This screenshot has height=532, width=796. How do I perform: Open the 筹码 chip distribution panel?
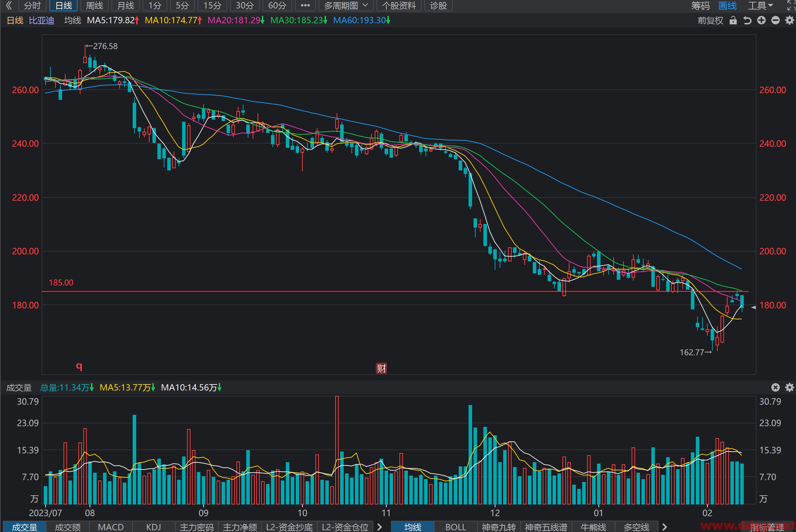pos(700,6)
